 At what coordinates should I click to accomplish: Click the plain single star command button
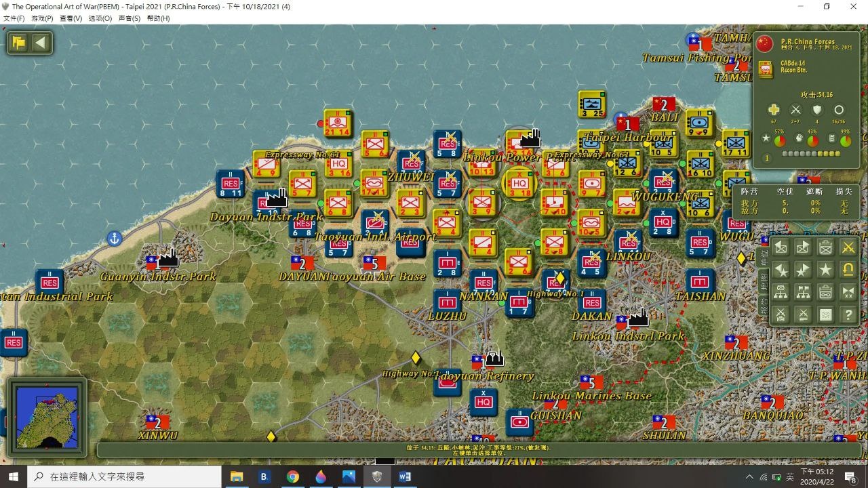point(825,270)
